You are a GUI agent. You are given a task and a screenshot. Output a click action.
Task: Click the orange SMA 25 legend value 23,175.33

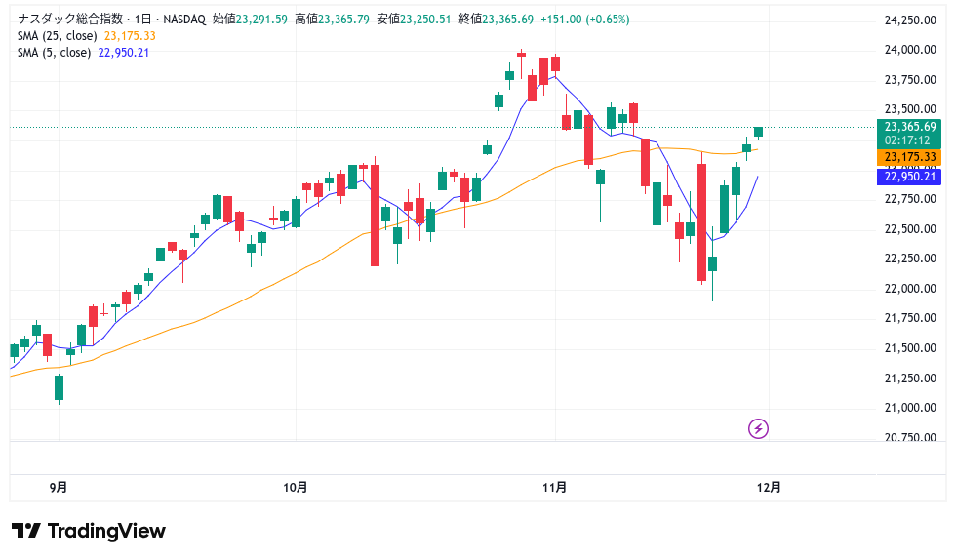pos(130,36)
